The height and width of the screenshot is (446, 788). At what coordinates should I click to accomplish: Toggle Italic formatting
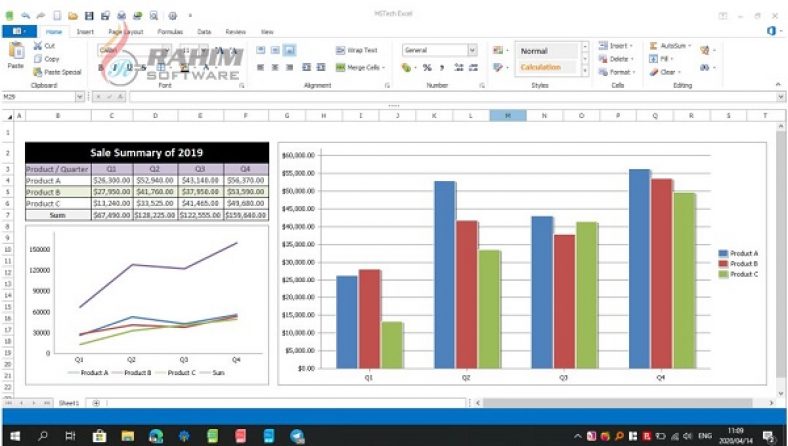[115, 67]
